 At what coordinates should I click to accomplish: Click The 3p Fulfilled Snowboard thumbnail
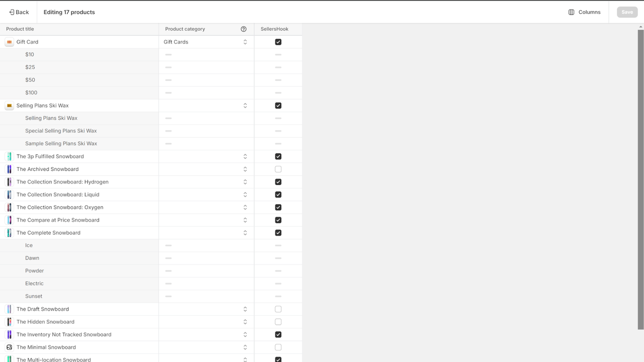pos(9,156)
